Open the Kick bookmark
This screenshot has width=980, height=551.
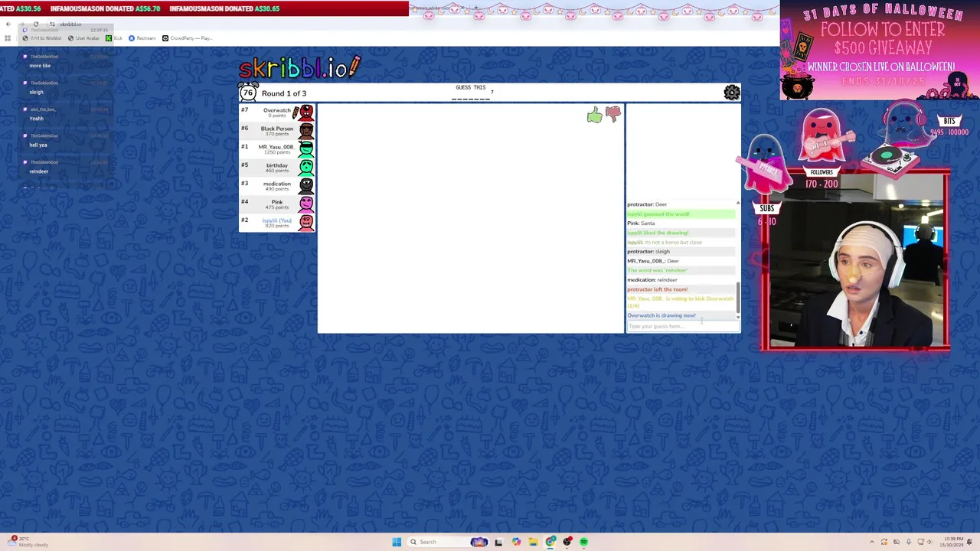tap(114, 38)
